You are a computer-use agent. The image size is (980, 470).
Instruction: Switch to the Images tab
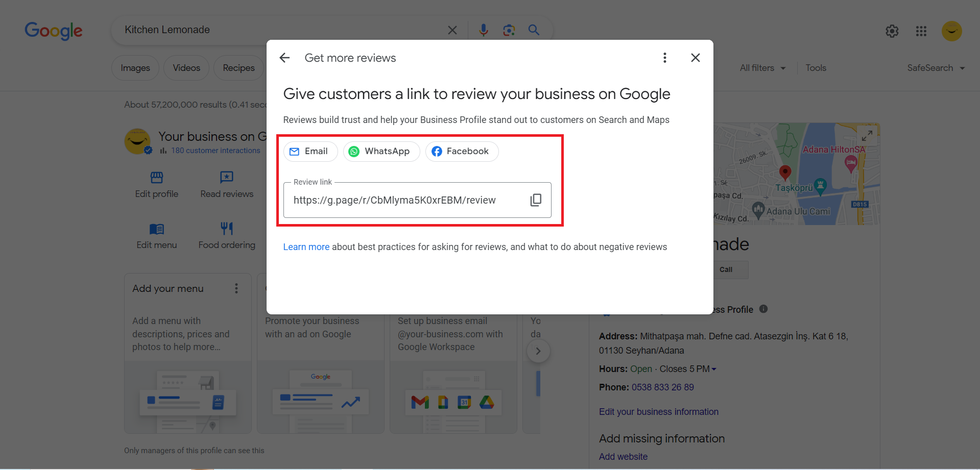point(135,67)
